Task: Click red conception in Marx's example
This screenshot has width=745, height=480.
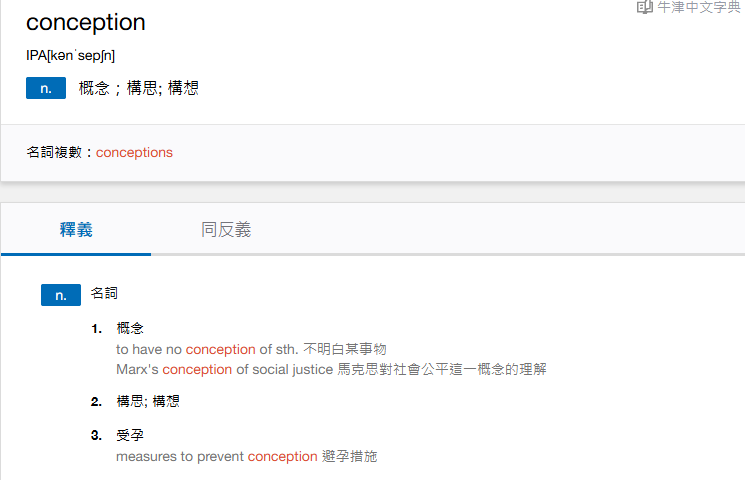Action: click(x=197, y=369)
